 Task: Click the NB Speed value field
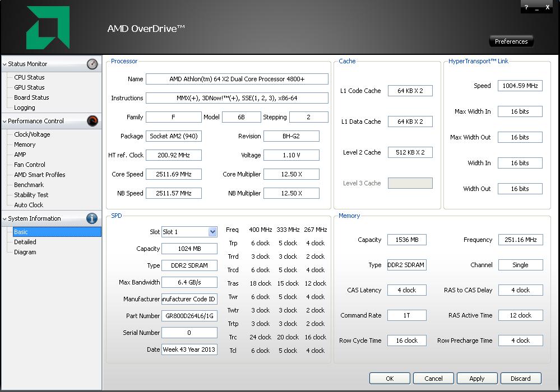coord(174,193)
